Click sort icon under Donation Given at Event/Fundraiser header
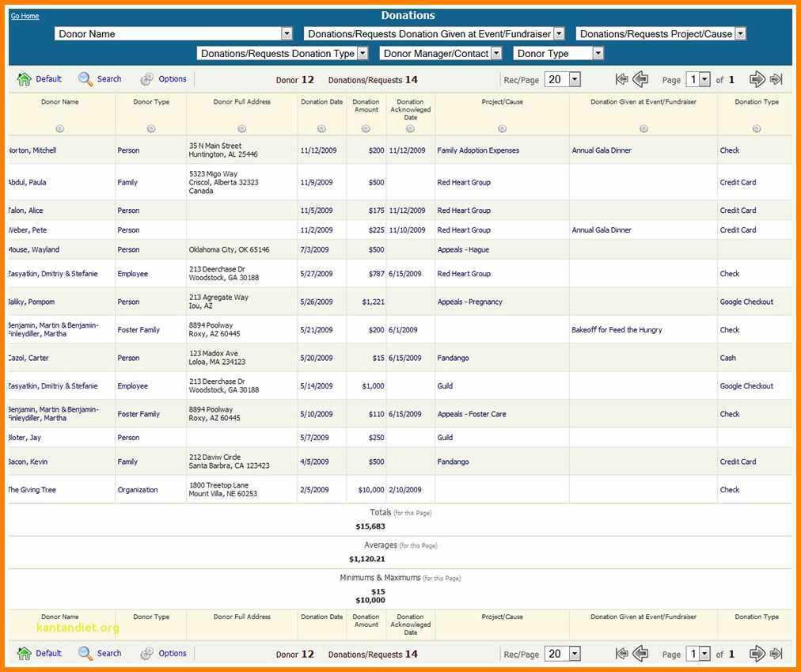Viewport: 801px width, 672px height. (x=643, y=129)
